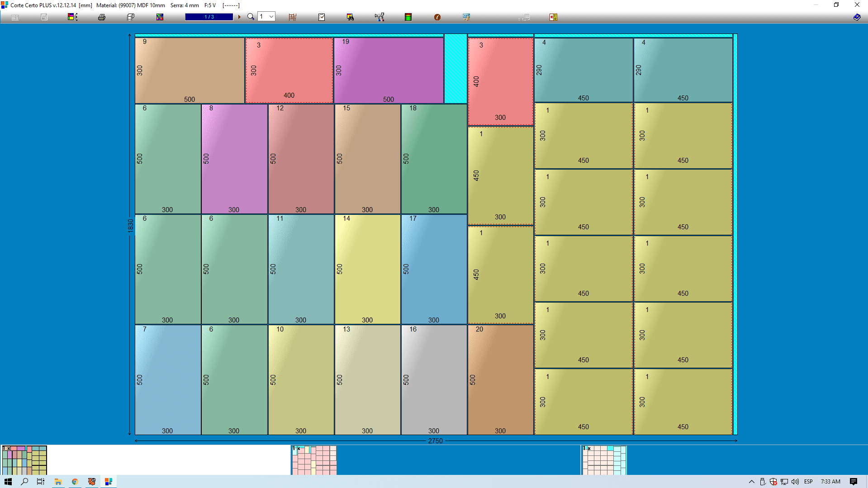
Task: Click the brown information icon
Action: click(x=437, y=17)
